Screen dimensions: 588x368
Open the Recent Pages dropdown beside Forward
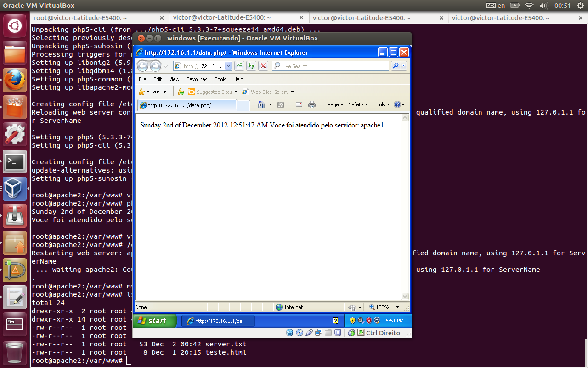click(166, 66)
